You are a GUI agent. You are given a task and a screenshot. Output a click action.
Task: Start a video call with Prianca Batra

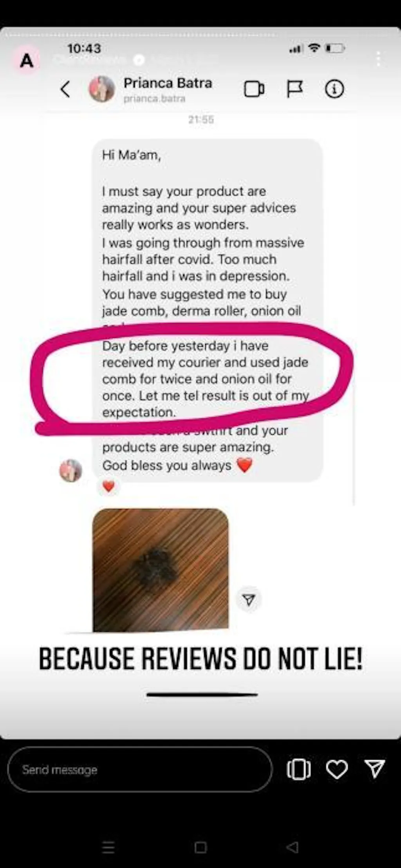pyautogui.click(x=254, y=89)
